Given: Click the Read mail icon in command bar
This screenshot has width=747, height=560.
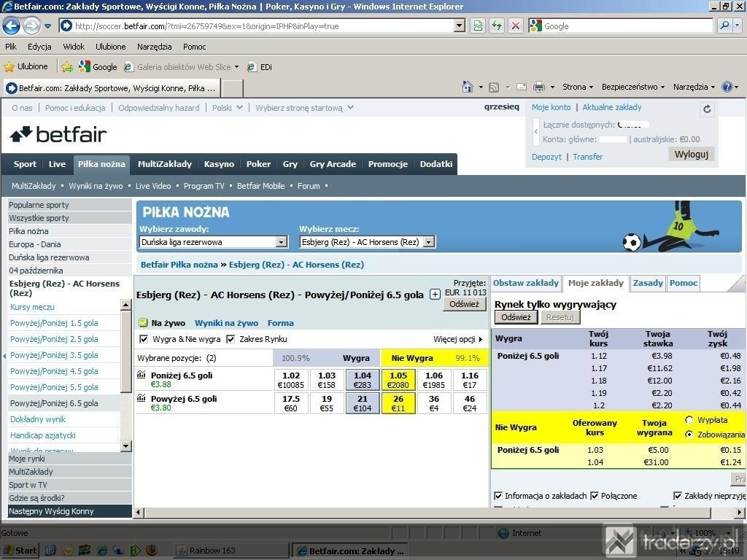Looking at the screenshot, I should tap(522, 87).
